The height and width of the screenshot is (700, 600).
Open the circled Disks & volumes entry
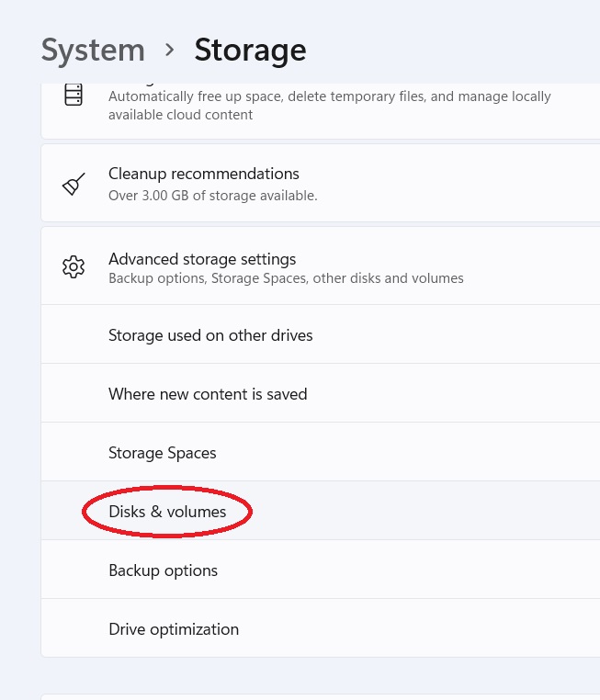(321, 511)
